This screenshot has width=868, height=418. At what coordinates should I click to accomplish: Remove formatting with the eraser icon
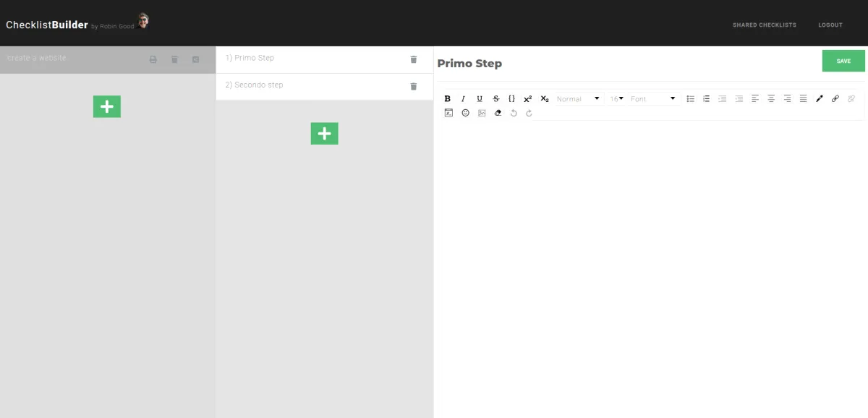coord(498,113)
